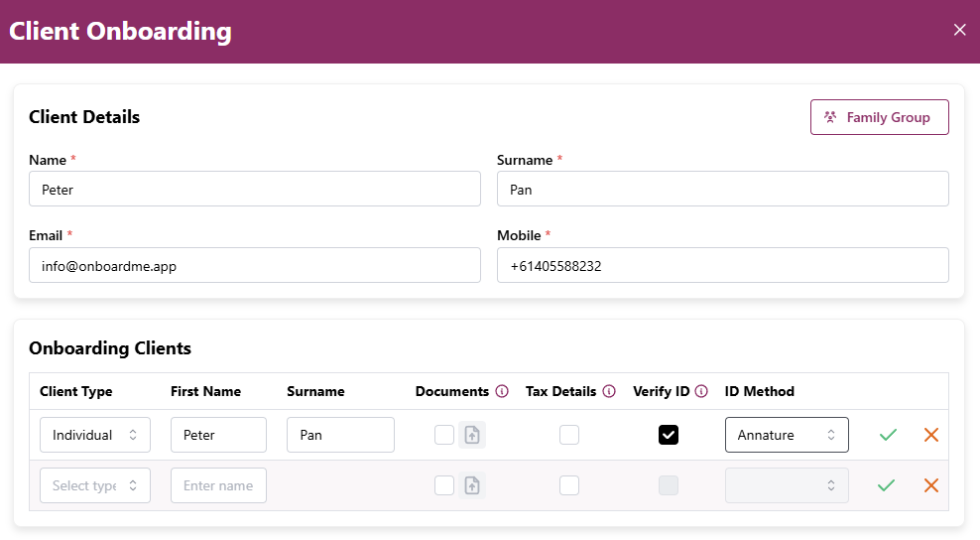Click the orange X in the empty row

pyautogui.click(x=930, y=485)
